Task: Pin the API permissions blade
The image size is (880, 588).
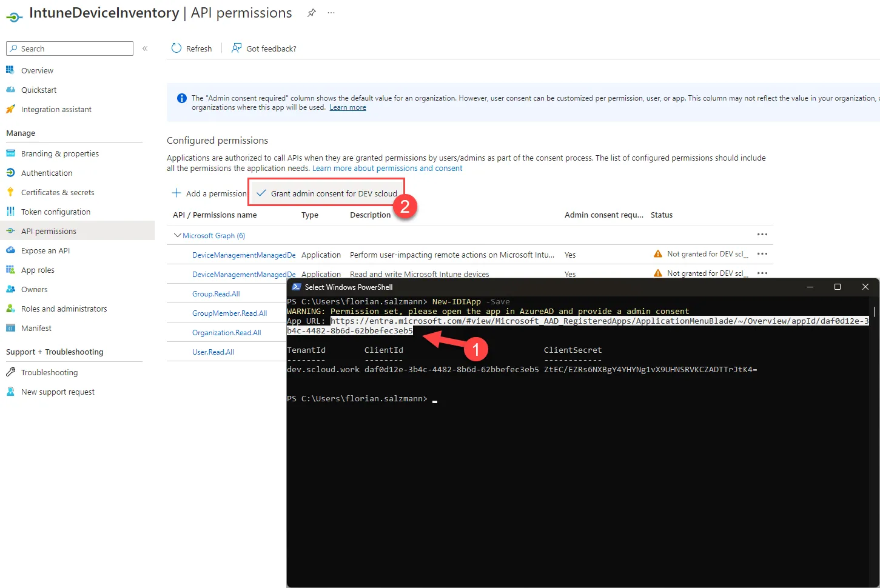Action: tap(311, 13)
